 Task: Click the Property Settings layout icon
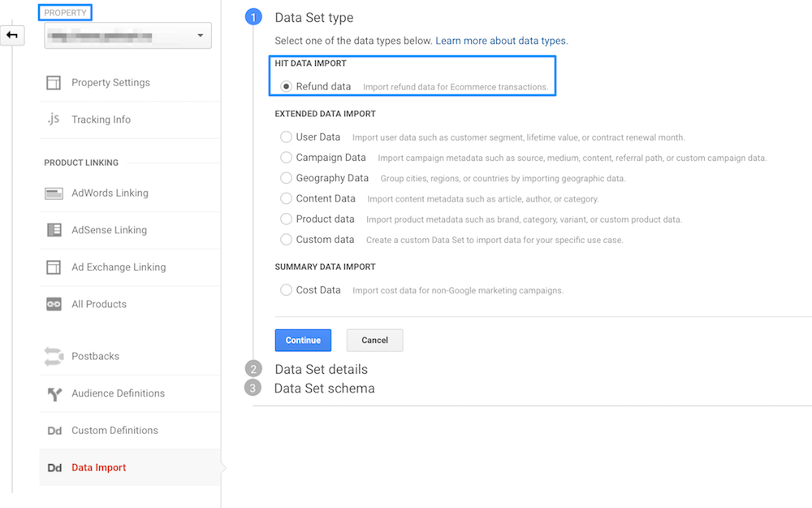(54, 83)
